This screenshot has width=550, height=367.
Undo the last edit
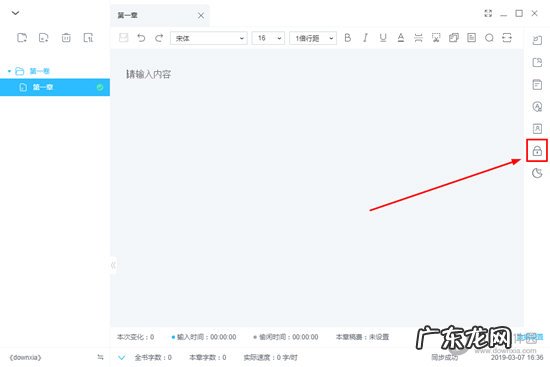coord(141,38)
